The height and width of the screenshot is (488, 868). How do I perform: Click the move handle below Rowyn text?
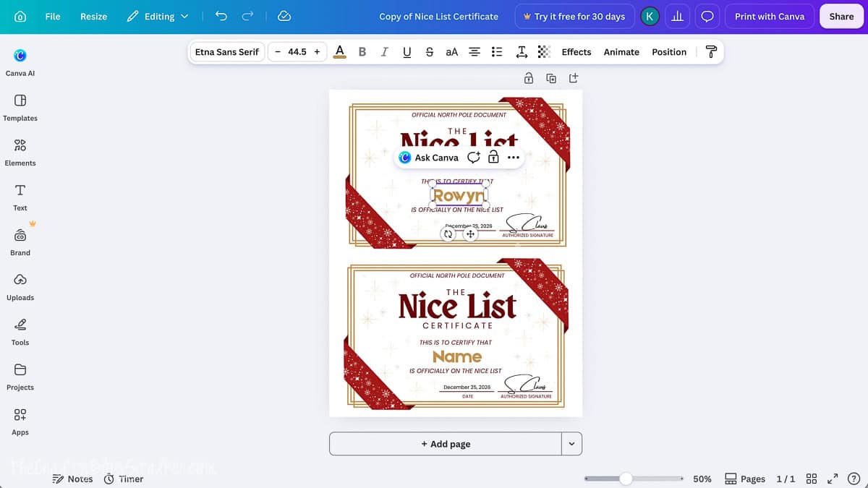tap(470, 234)
